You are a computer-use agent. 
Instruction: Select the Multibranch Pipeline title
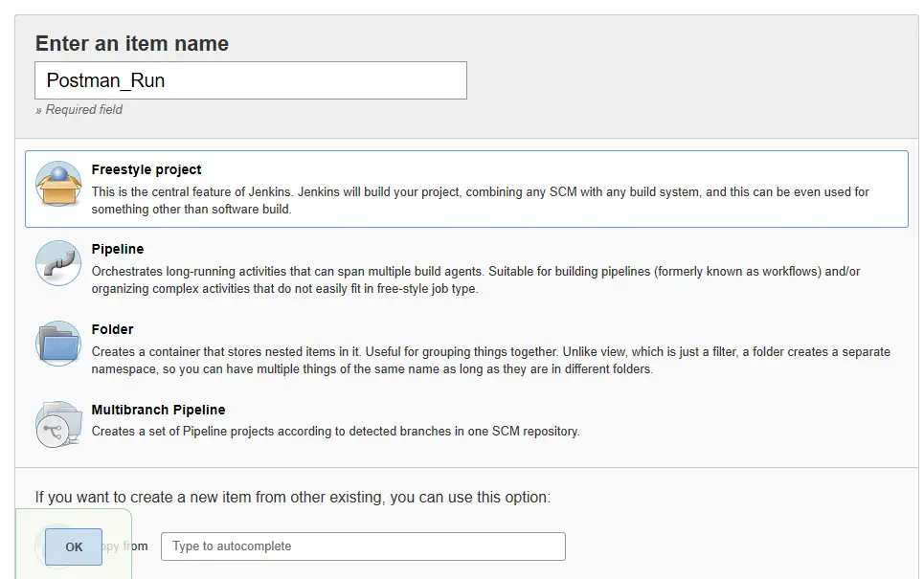[x=158, y=410]
